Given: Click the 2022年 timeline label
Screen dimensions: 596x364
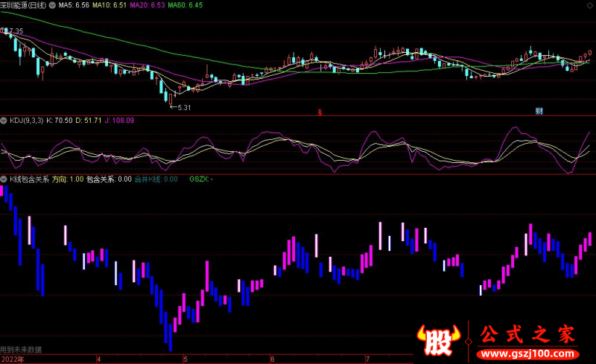Looking at the screenshot, I should [13, 359].
